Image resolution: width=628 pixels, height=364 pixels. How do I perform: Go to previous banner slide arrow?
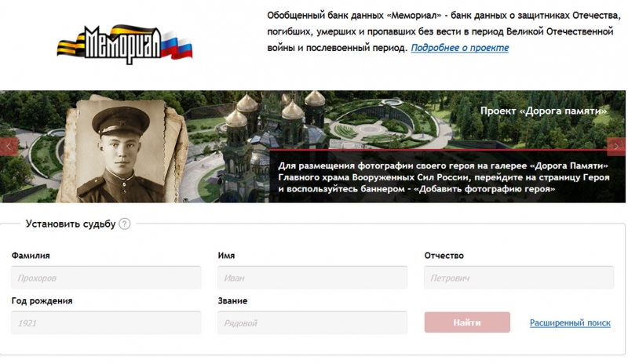(9, 147)
